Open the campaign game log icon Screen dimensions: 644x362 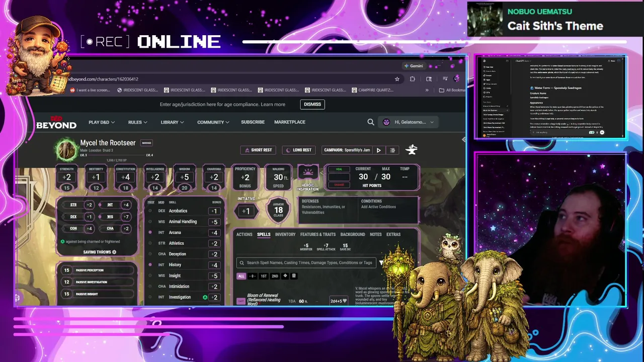coord(392,150)
